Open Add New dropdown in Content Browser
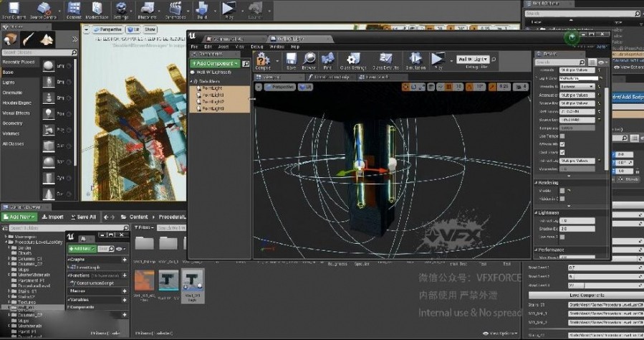 pos(20,217)
